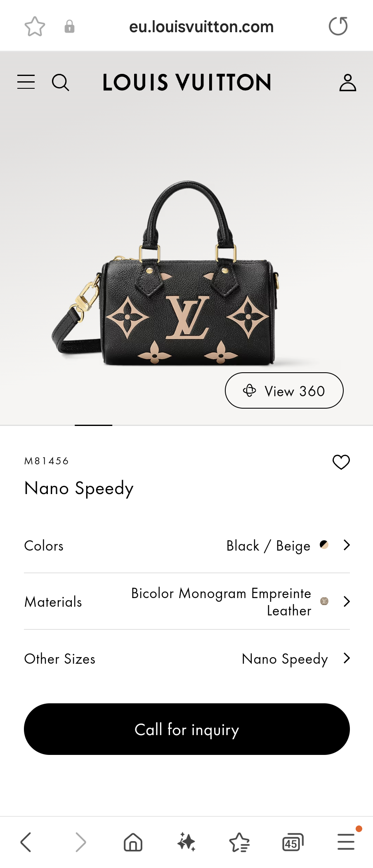This screenshot has height=868, width=373.
Task: Open the browser home icon
Action: [x=133, y=842]
